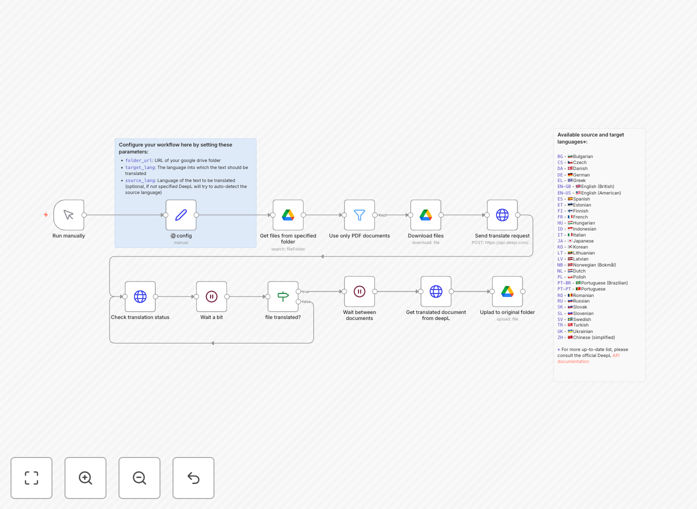Click the 'Check translation status' label

tap(140, 317)
